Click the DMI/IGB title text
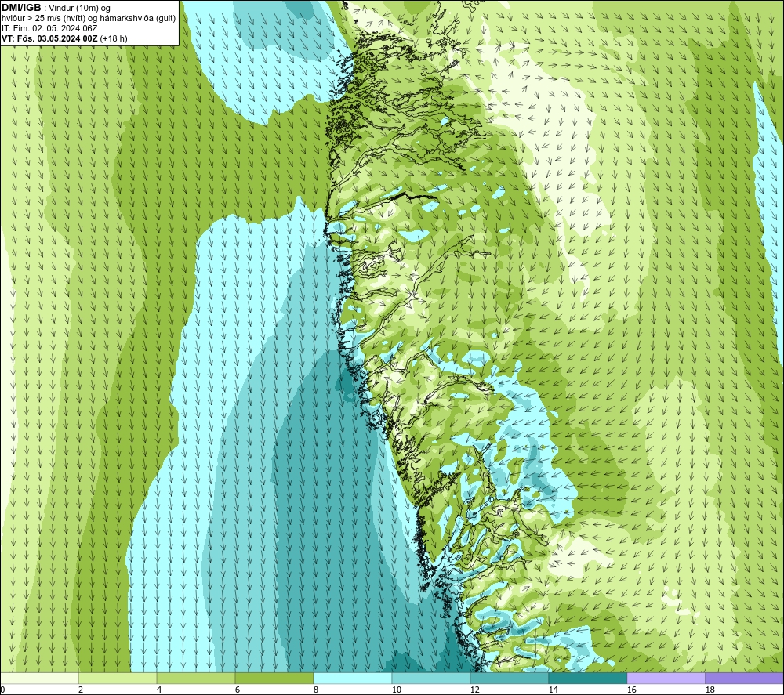 coord(21,8)
